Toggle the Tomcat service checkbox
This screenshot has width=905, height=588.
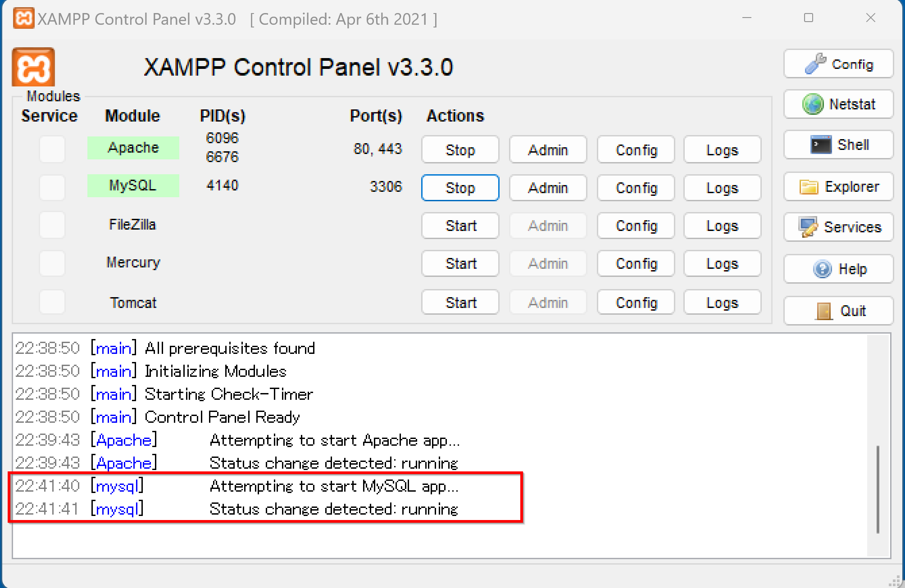[x=52, y=302]
